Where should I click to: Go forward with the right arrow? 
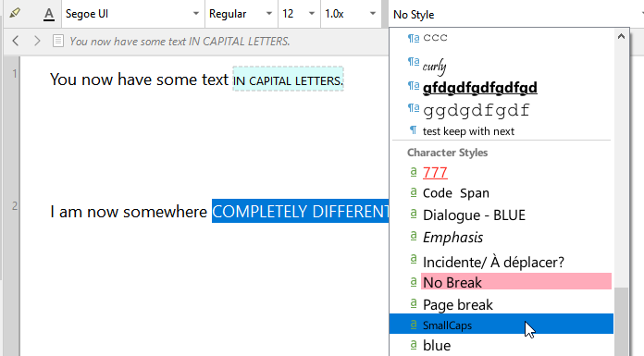click(x=37, y=41)
